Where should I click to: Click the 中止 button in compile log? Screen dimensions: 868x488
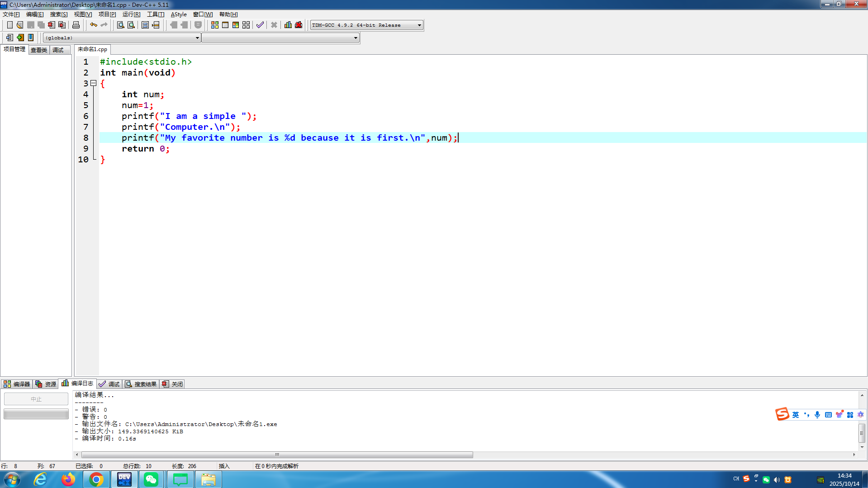pos(36,399)
